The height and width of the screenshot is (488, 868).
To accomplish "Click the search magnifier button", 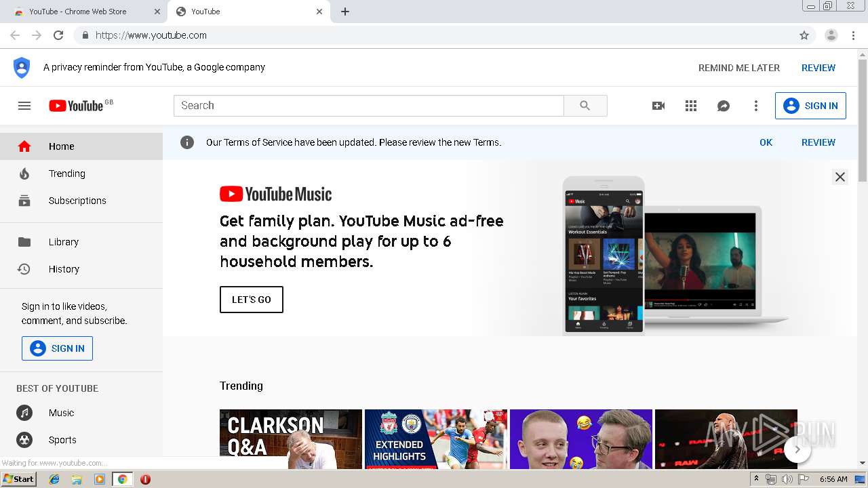I will click(x=585, y=106).
